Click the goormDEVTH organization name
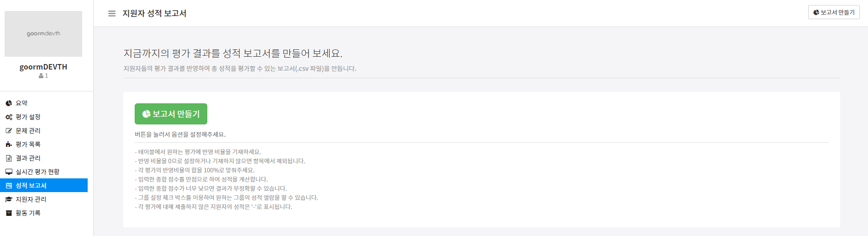The image size is (868, 236). point(43,67)
